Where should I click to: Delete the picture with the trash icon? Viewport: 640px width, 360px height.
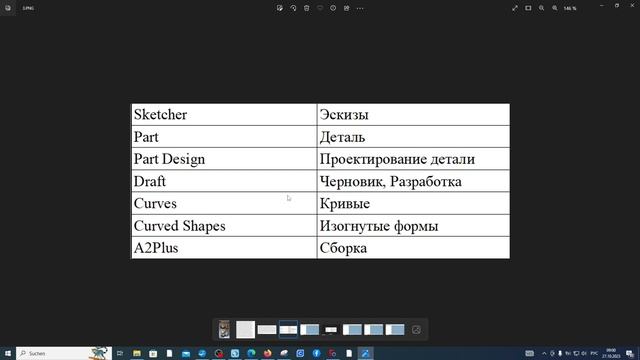coord(307,8)
